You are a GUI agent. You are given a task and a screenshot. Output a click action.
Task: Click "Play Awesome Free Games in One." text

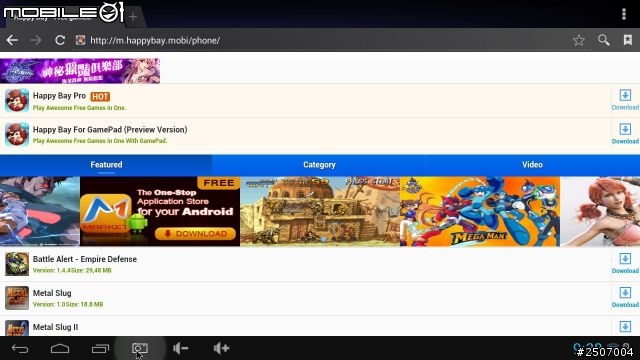point(79,108)
